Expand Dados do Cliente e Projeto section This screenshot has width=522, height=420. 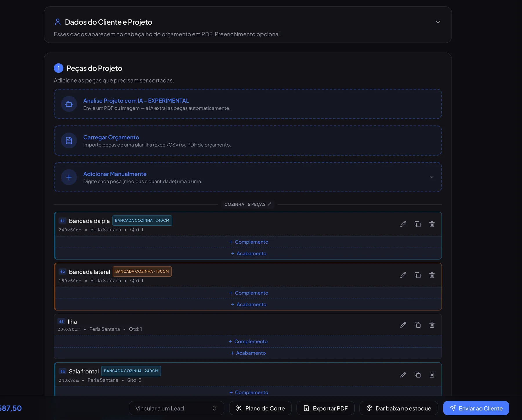(438, 22)
